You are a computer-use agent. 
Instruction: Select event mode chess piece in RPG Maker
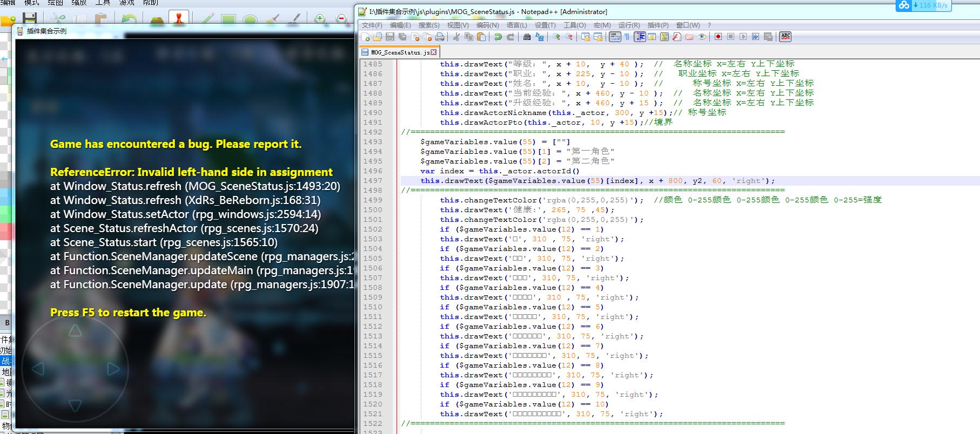[x=179, y=18]
